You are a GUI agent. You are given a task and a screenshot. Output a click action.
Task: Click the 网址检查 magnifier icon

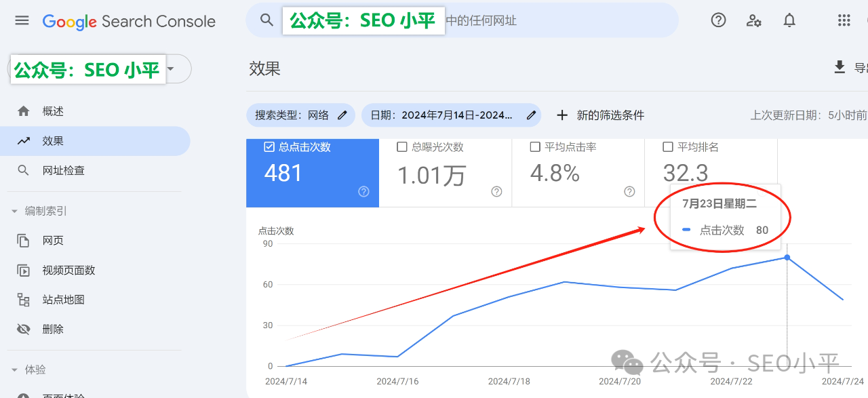pos(24,170)
